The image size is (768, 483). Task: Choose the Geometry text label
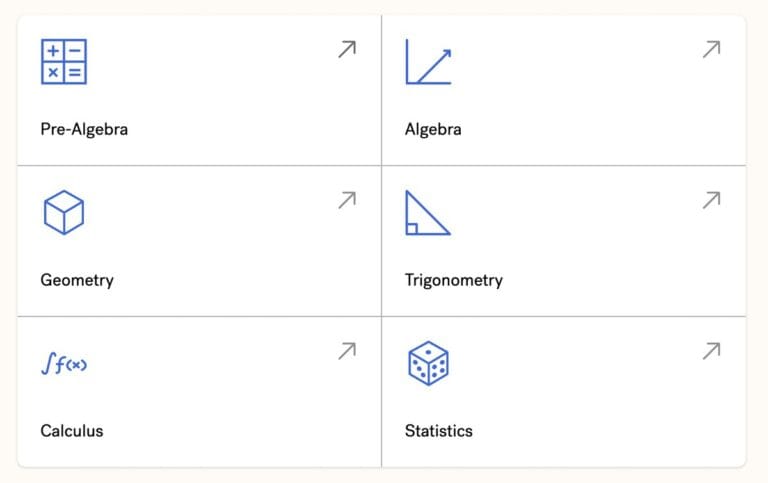[77, 280]
